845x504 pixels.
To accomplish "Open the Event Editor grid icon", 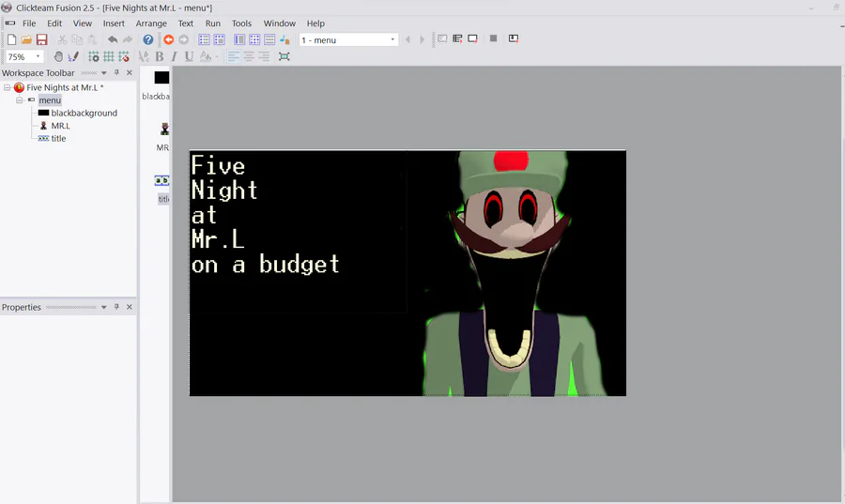I will click(x=254, y=39).
